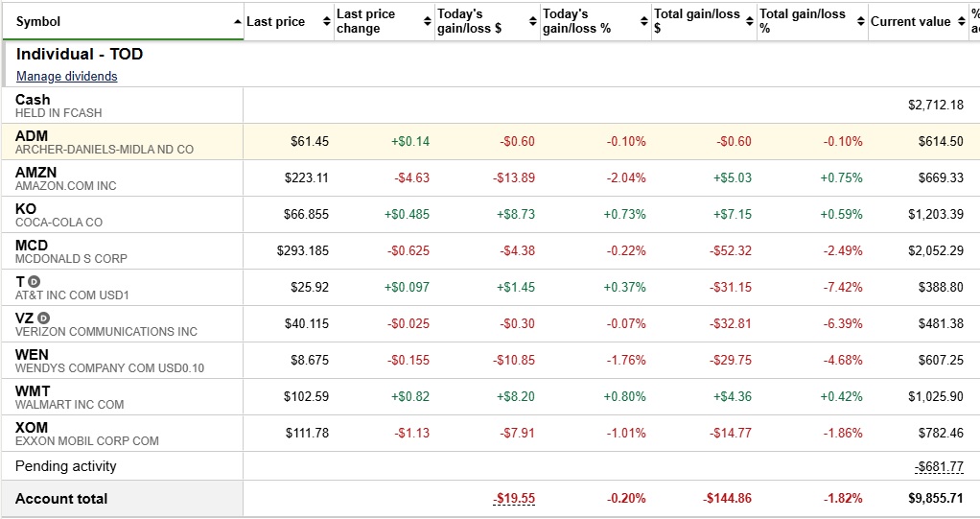
Task: Click Total gain/loss % sort arrows
Action: coord(861,21)
